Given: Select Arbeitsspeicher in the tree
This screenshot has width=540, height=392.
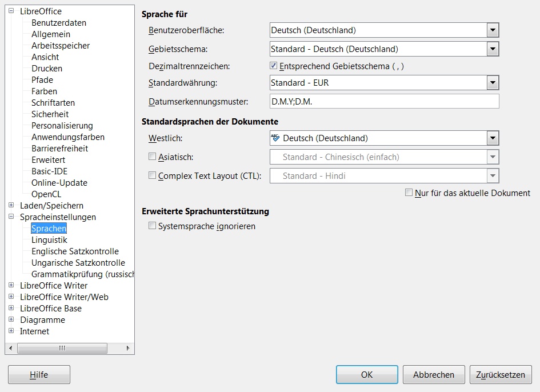Looking at the screenshot, I should pos(60,46).
